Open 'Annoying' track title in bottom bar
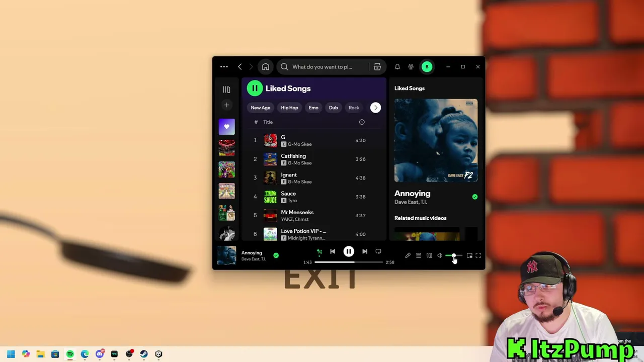Screen dimensions: 644x362 coord(252,253)
